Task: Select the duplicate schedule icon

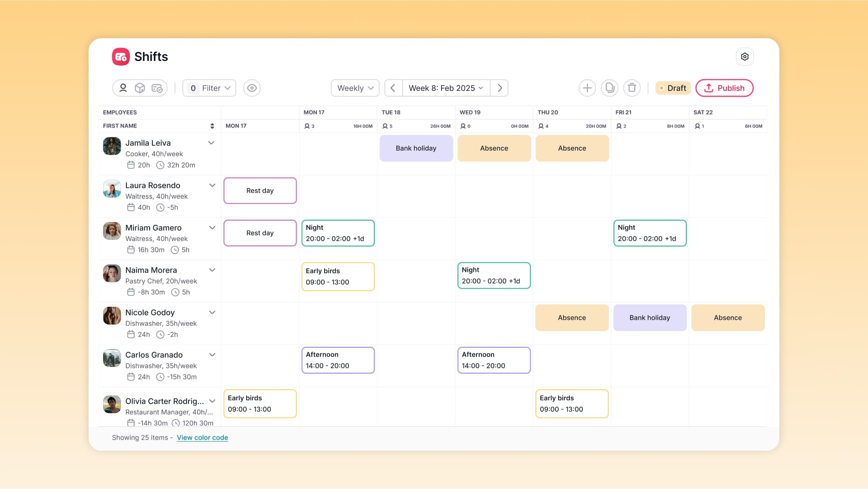Action: tap(609, 88)
